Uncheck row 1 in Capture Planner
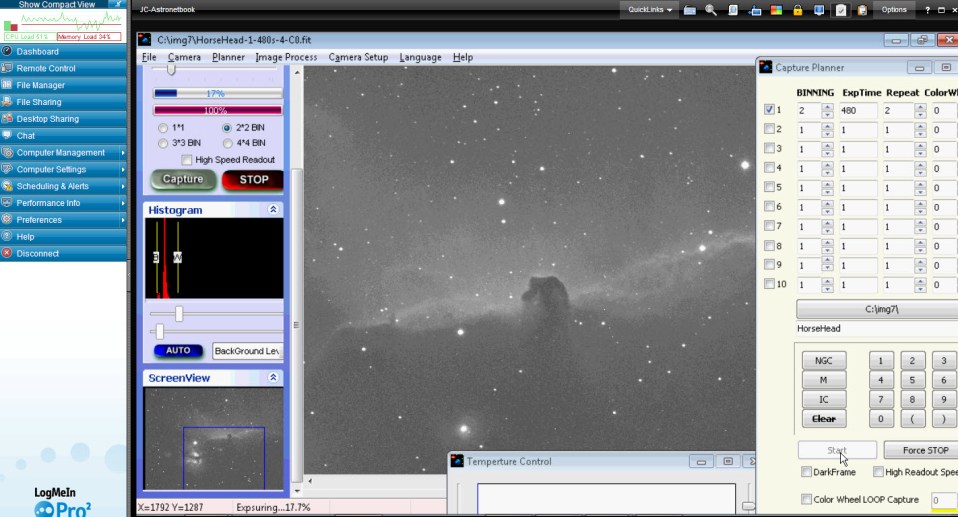Viewport: 958px width, 517px height. 769,110
